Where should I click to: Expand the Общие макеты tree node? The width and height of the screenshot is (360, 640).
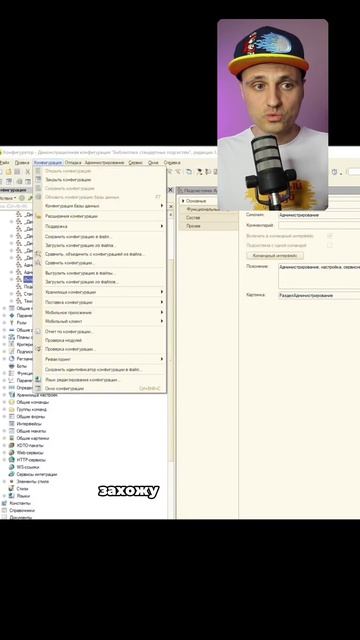[x=4, y=431]
